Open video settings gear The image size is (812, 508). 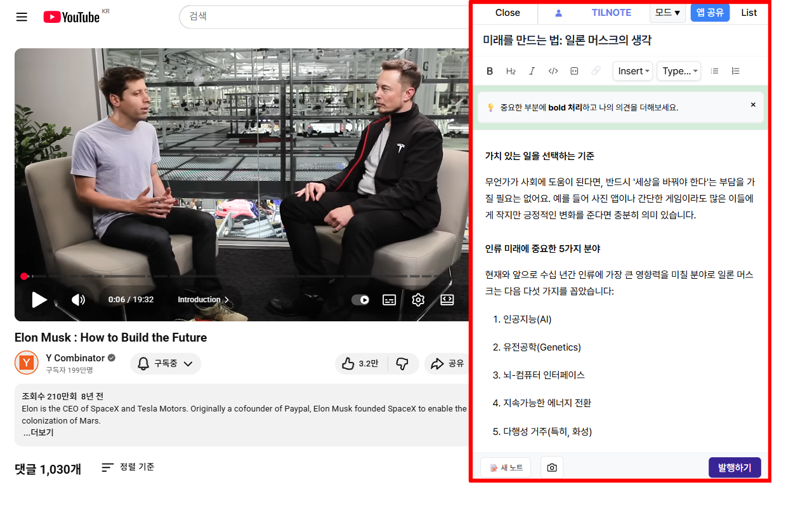click(x=418, y=300)
